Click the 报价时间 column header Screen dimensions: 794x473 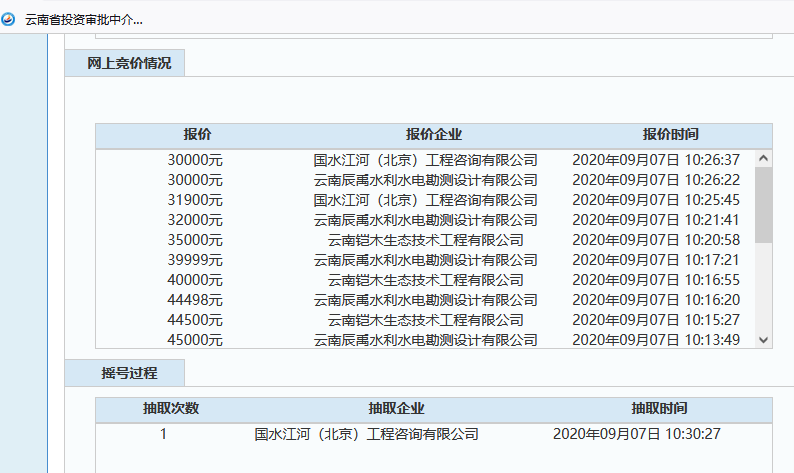pyautogui.click(x=670, y=134)
